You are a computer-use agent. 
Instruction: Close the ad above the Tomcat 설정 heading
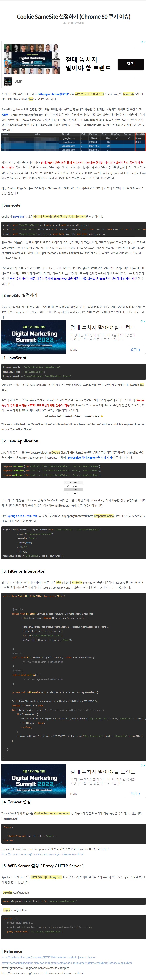click(x=144, y=765)
